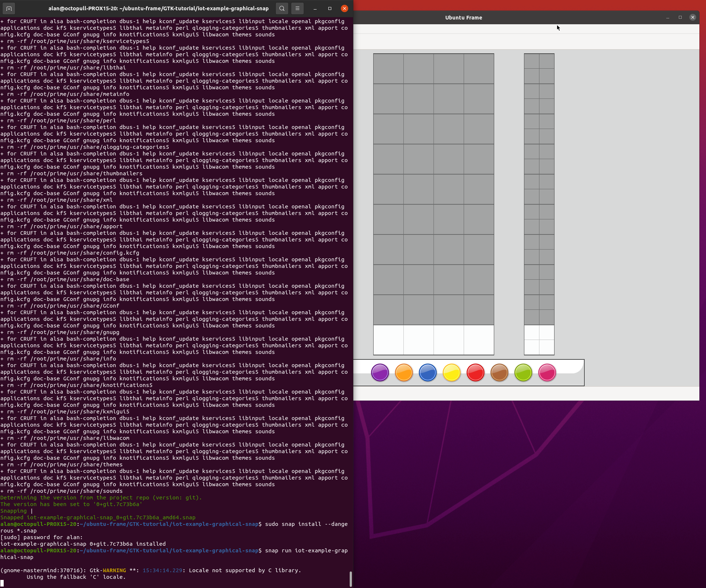706x588 pixels.
Task: Choose the blue color peg
Action: (x=428, y=372)
